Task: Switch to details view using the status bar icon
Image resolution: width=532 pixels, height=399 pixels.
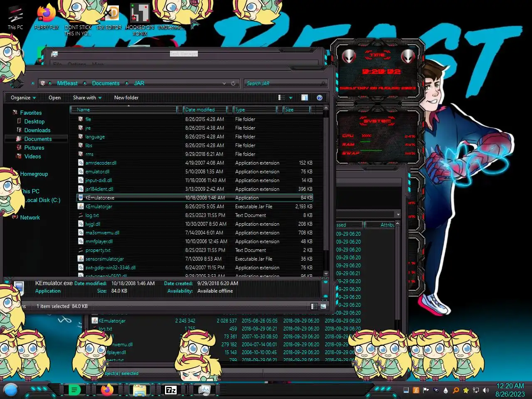Action: [x=314, y=306]
